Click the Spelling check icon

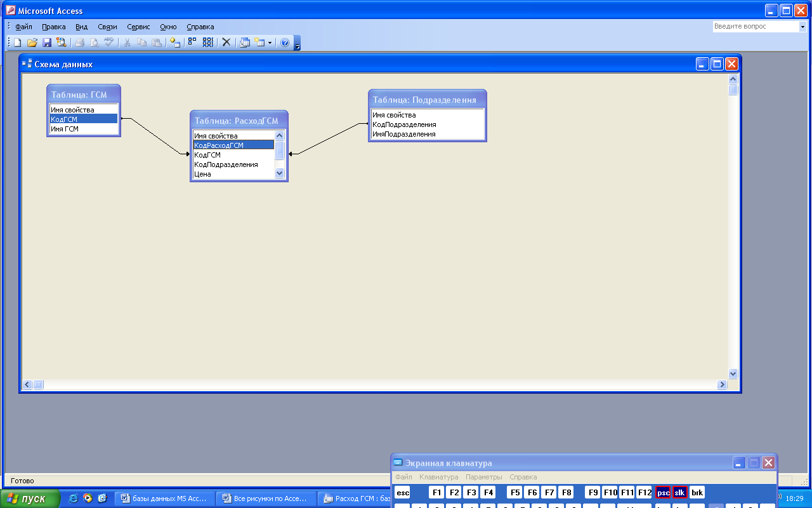109,43
